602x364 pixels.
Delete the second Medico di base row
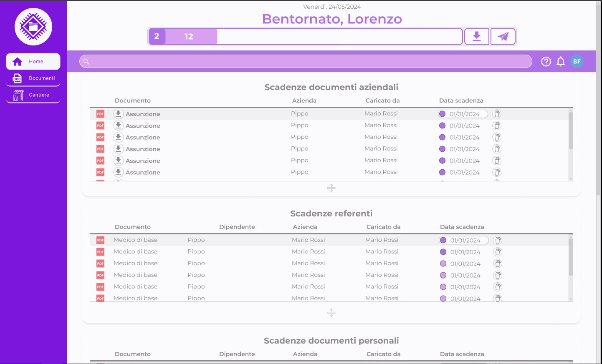(x=498, y=252)
